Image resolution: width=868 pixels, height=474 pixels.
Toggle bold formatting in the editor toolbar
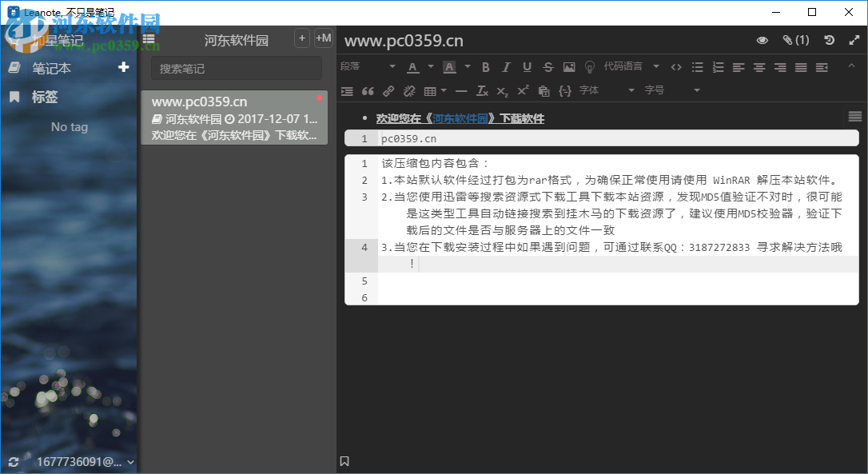point(485,66)
